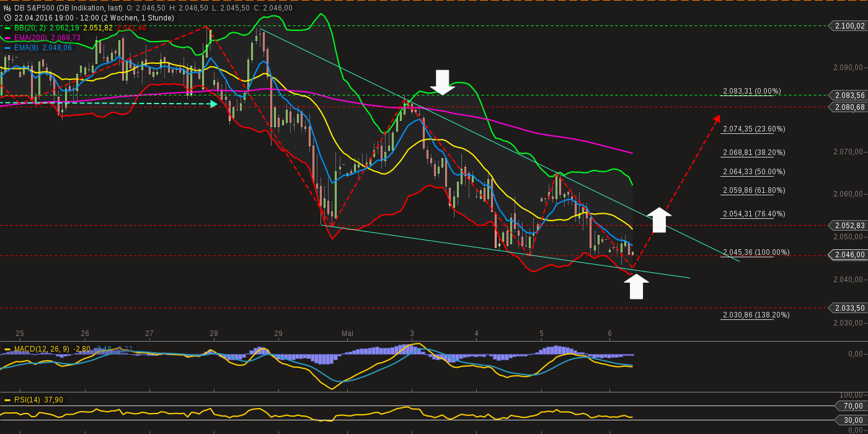This screenshot has height=434, width=868.
Task: Click the 2.100,02 price tag
Action: [x=848, y=25]
